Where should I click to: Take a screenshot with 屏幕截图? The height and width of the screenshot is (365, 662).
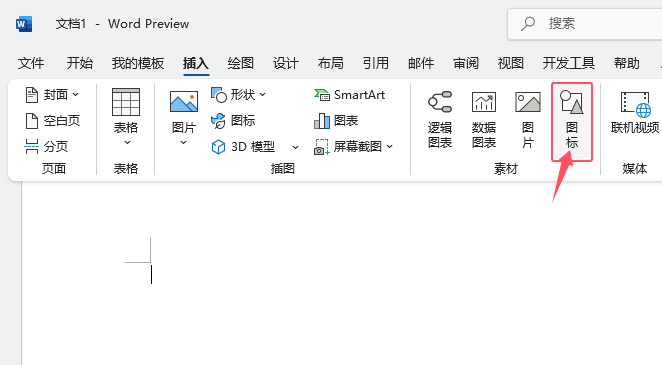348,147
